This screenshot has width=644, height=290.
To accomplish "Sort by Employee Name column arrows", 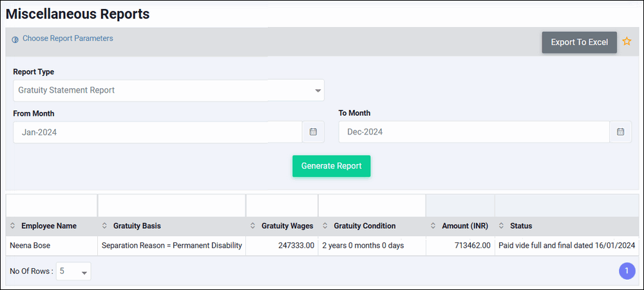I will pyautogui.click(x=12, y=226).
